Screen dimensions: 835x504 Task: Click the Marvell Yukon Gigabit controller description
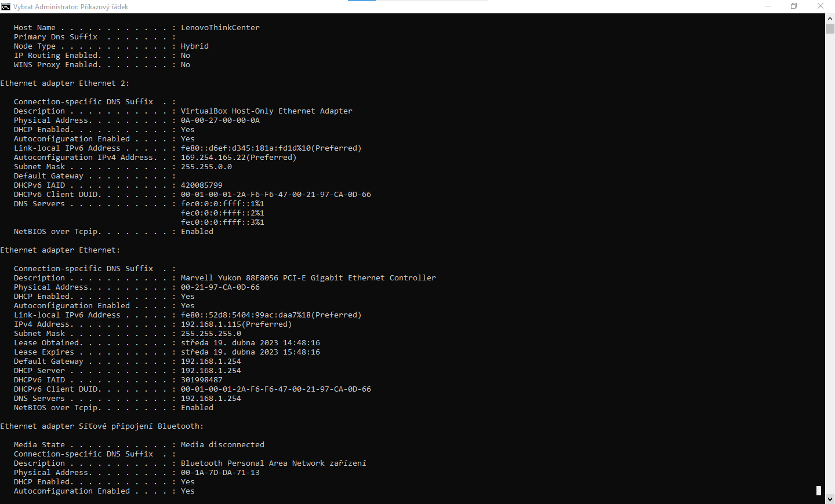308,278
